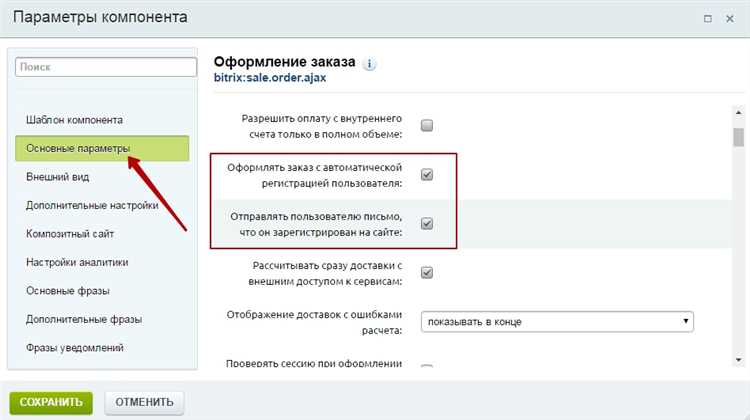Screen dimensions: 750x420
Task: Click the info icon next to Оформление заказа
Action: click(x=369, y=64)
